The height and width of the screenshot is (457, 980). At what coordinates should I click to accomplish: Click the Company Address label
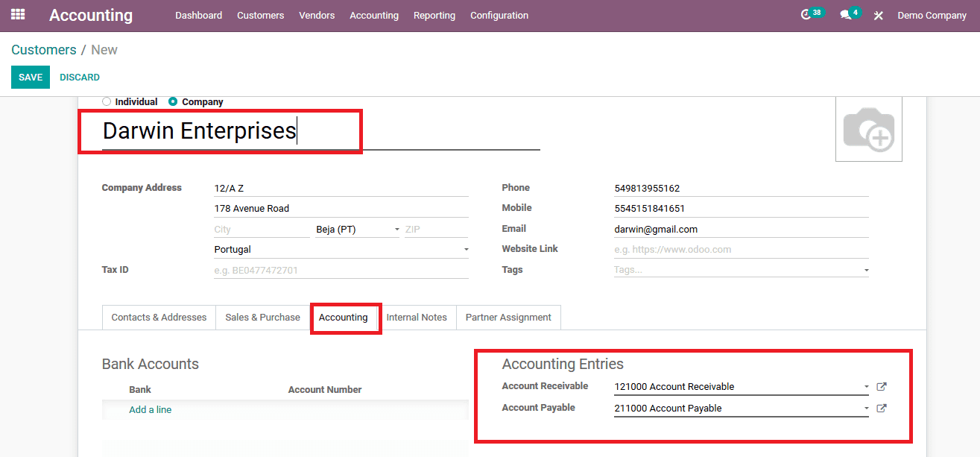pyautogui.click(x=142, y=188)
